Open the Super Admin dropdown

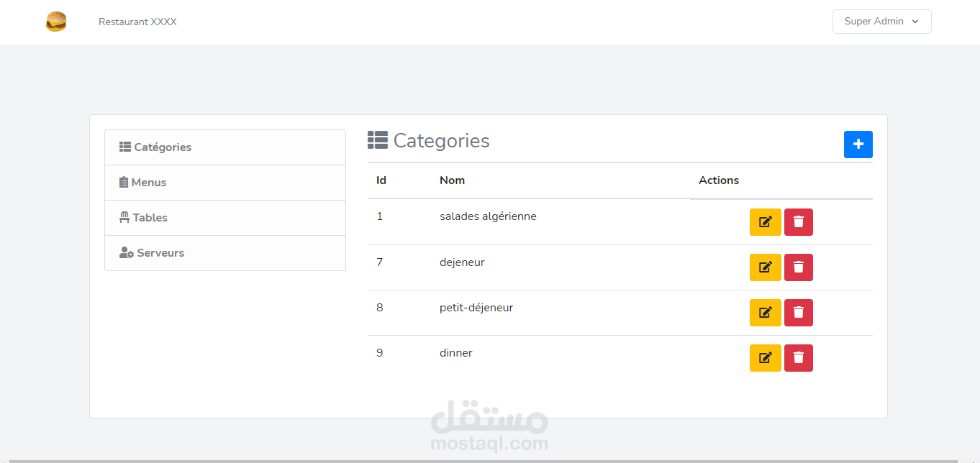(x=881, y=22)
